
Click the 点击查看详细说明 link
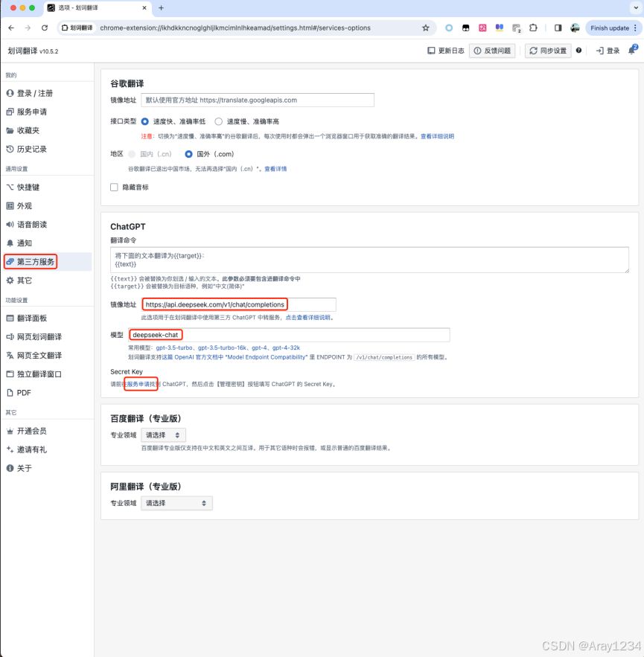tap(307, 318)
